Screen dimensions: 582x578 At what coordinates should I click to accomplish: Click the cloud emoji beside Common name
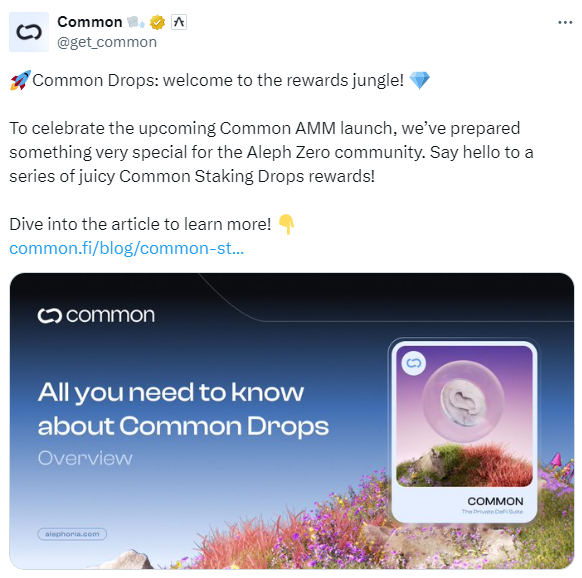point(136,22)
